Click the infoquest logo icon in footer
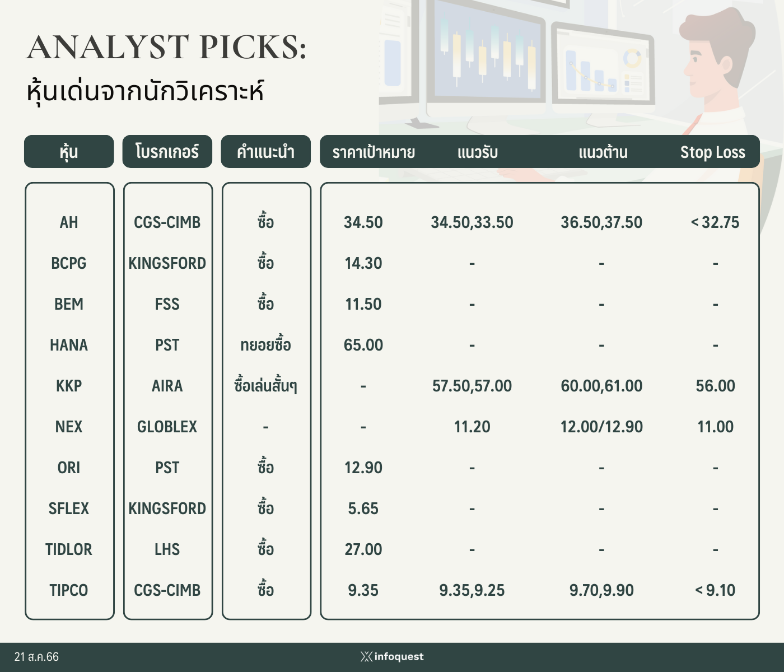The width and height of the screenshot is (784, 672). click(366, 657)
